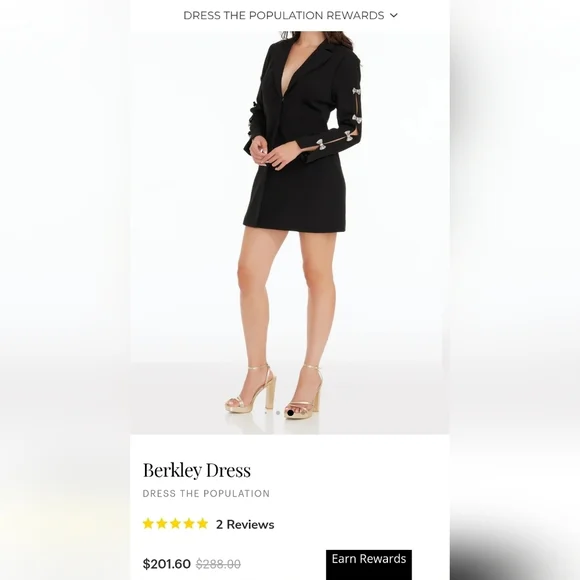Click the crossed-out $288.00 original price
Screen dimensions: 580x580
click(218, 564)
